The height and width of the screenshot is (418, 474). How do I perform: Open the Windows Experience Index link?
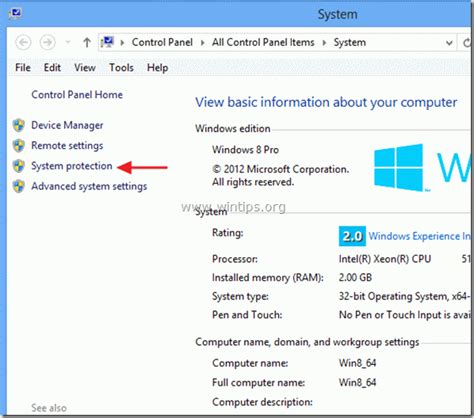click(421, 236)
